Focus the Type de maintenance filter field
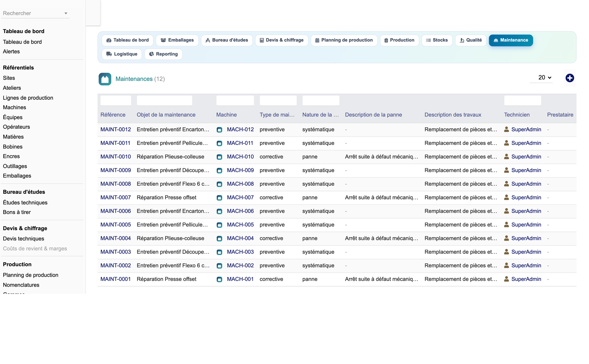 pyautogui.click(x=278, y=100)
